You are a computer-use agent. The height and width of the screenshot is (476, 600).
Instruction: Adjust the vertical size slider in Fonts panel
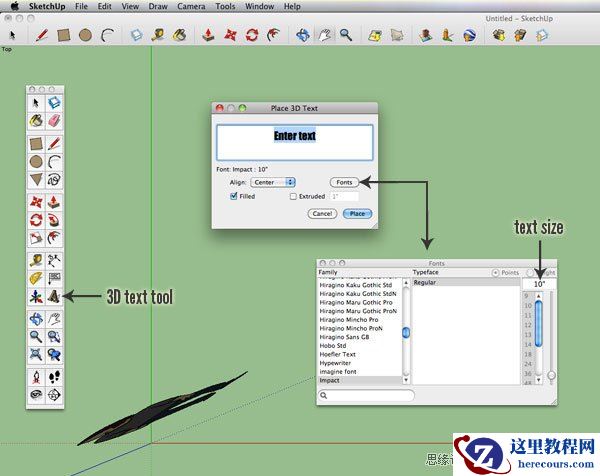[x=551, y=375]
